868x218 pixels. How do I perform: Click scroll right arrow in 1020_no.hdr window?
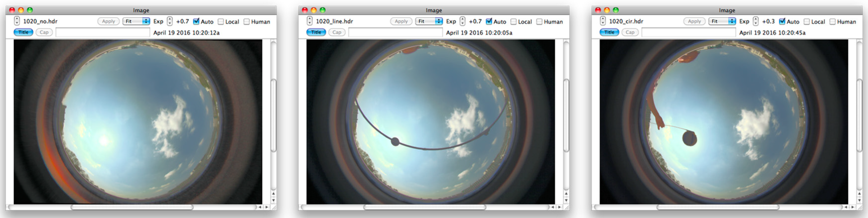pyautogui.click(x=267, y=207)
